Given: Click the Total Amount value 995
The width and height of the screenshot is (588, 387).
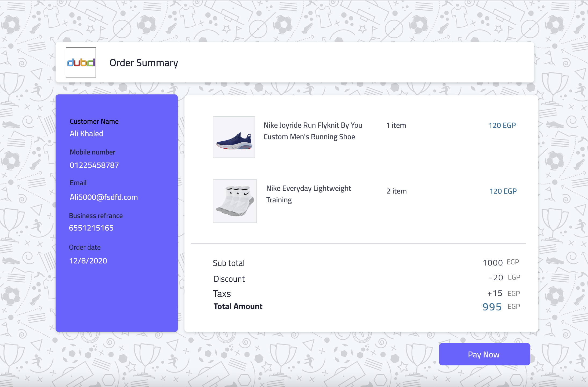Looking at the screenshot, I should click(x=492, y=307).
